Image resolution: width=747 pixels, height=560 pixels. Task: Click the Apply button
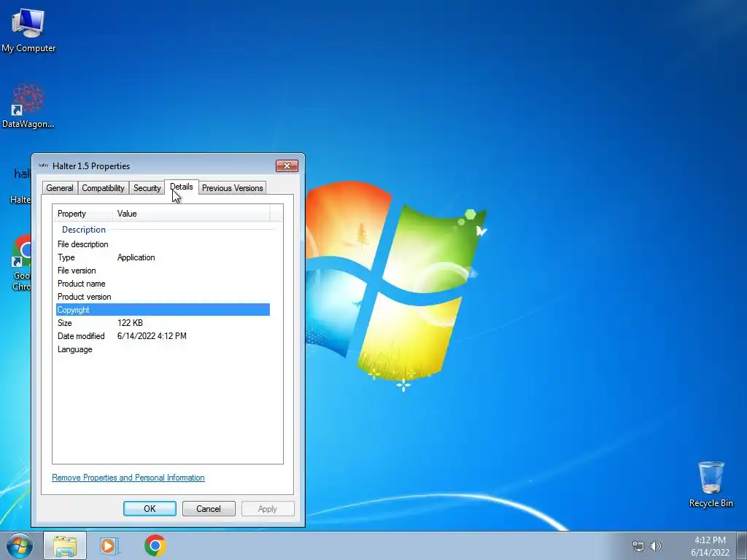(267, 508)
